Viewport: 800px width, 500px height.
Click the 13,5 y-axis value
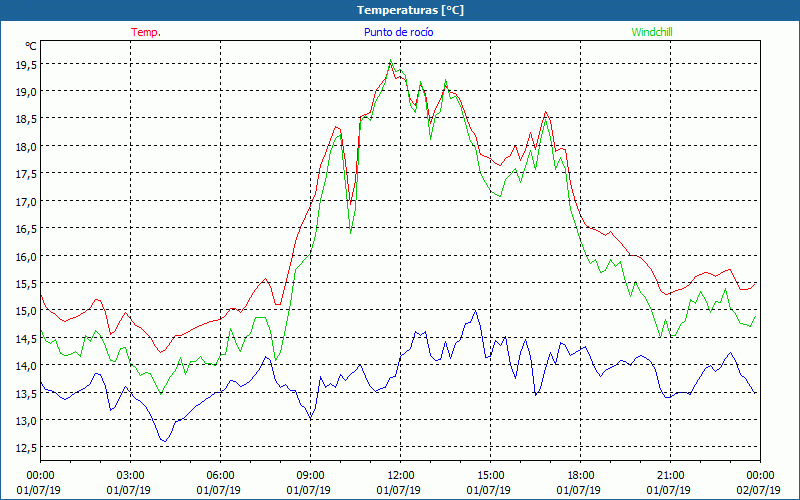coord(27,393)
